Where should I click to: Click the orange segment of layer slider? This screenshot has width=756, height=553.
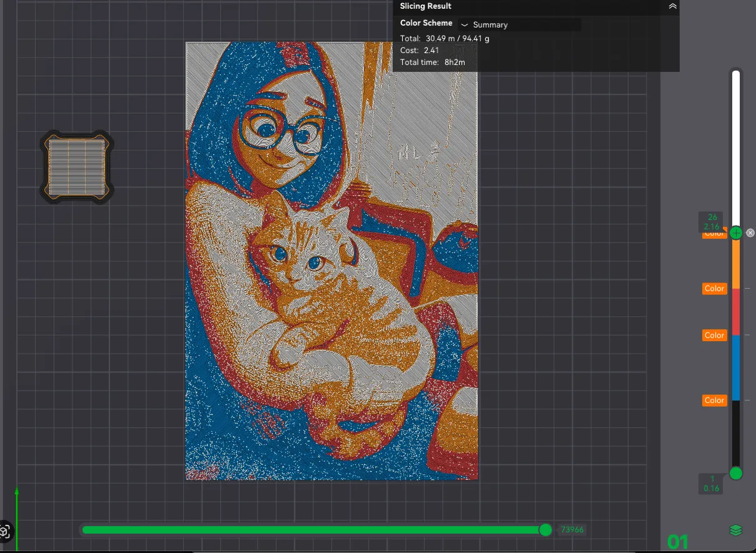pyautogui.click(x=736, y=264)
